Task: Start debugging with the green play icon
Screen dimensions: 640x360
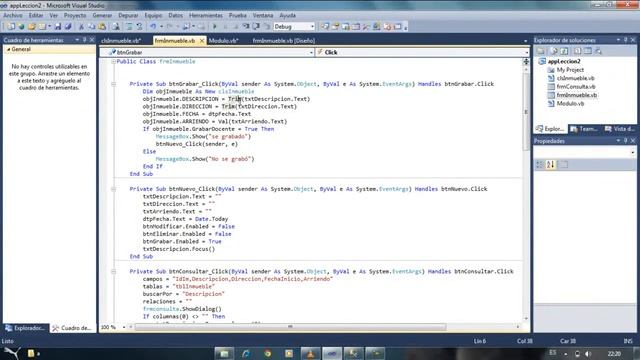Action: [215, 27]
